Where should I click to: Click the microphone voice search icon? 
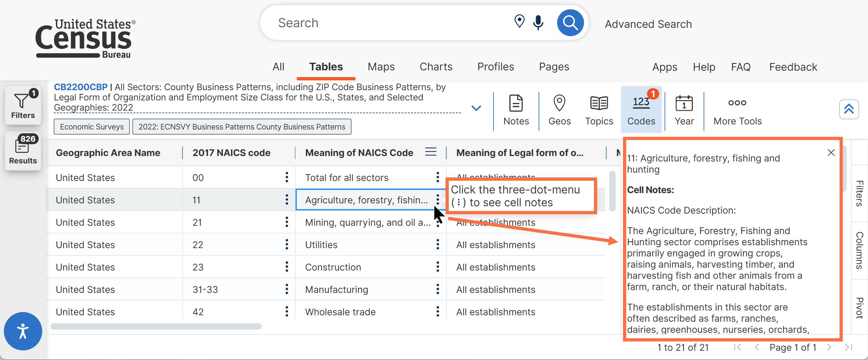click(538, 23)
